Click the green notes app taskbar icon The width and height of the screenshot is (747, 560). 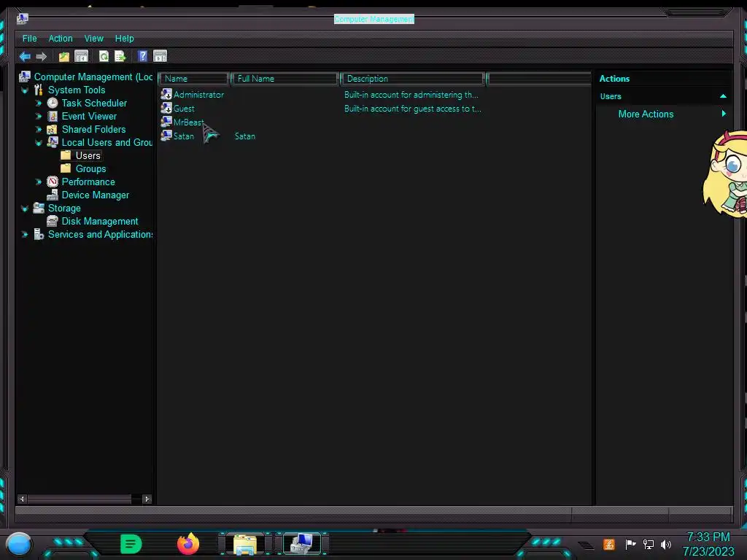[131, 544]
